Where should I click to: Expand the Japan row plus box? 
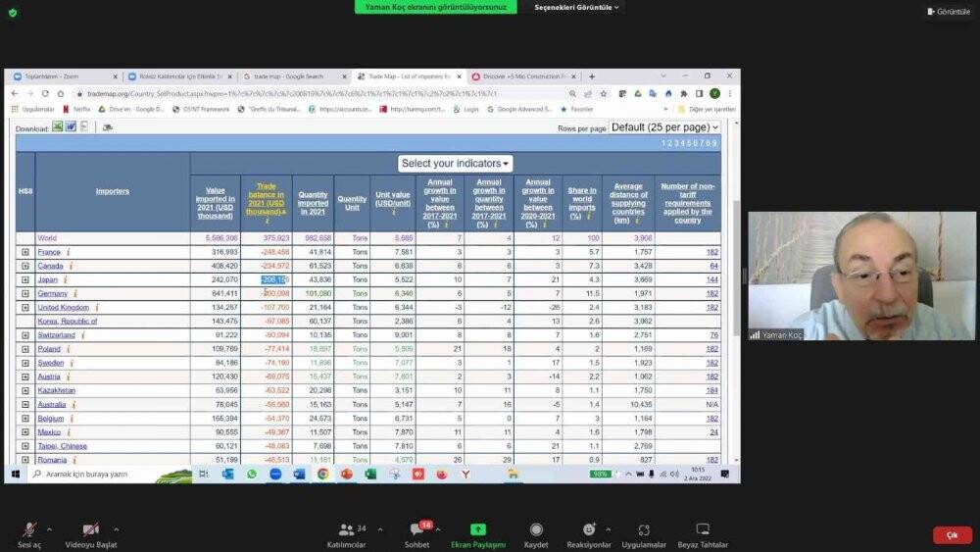pyautogui.click(x=25, y=279)
